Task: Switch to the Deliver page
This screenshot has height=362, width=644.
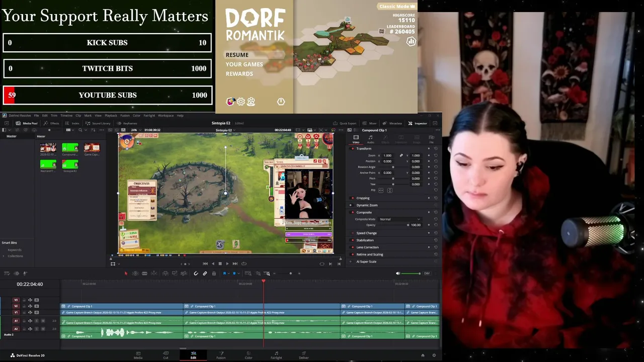Action: pyautogui.click(x=303, y=355)
